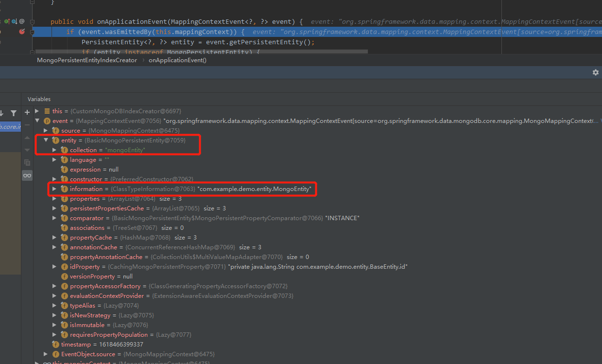Click the field icon next to versionProperty
This screenshot has width=602, height=364.
coord(65,277)
